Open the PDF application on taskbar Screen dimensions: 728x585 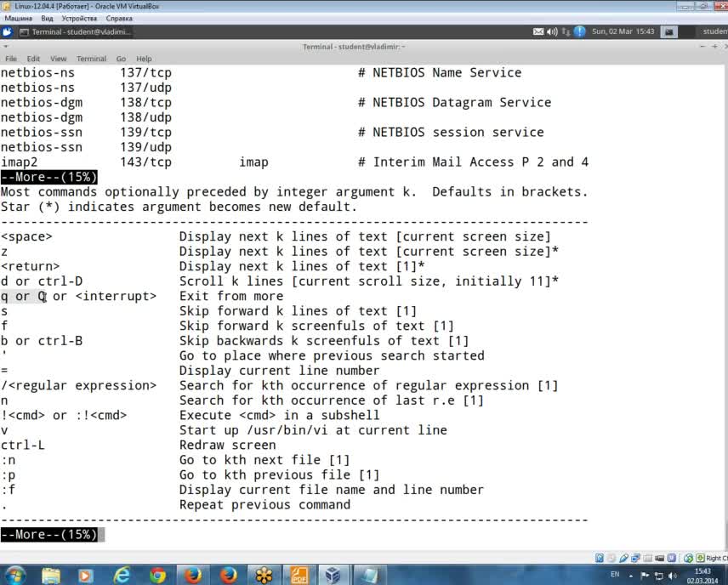(299, 576)
